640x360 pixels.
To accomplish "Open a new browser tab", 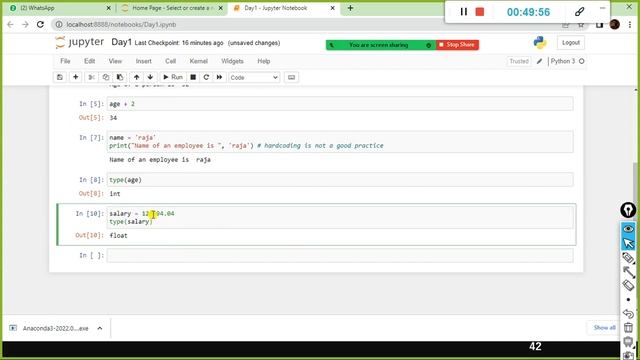I will click(x=350, y=8).
